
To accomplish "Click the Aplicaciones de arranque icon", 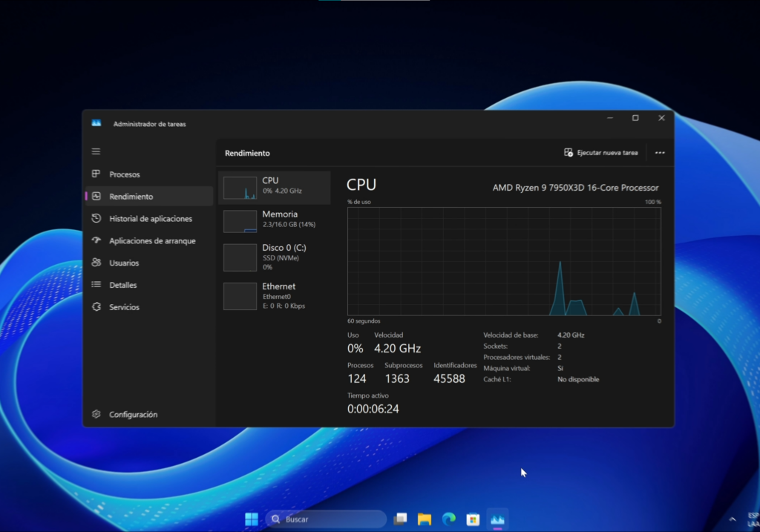I will point(96,240).
